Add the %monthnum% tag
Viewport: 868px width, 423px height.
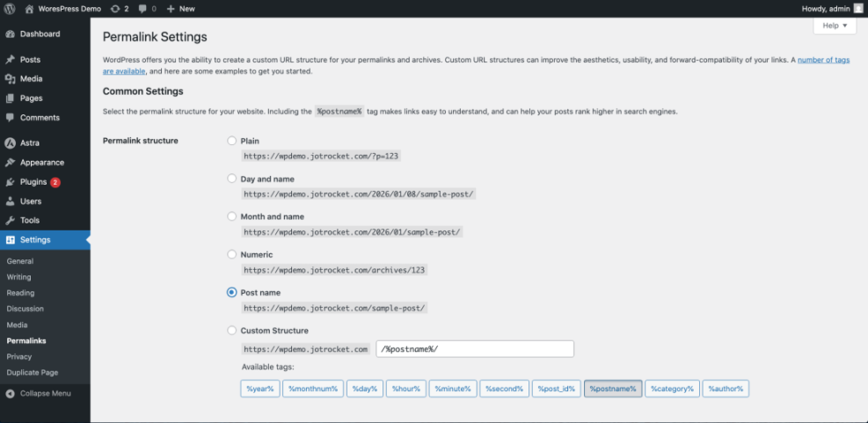[313, 389]
